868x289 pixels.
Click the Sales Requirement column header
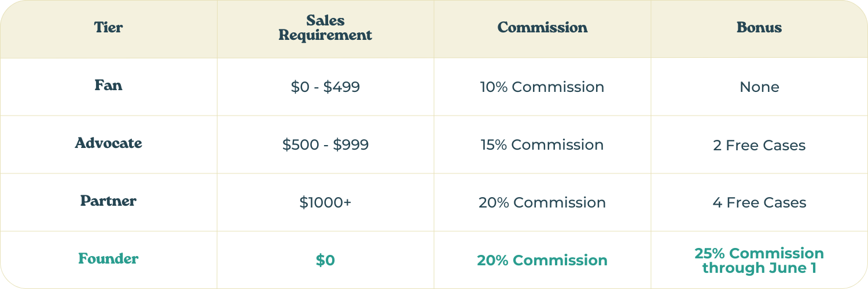click(x=325, y=28)
